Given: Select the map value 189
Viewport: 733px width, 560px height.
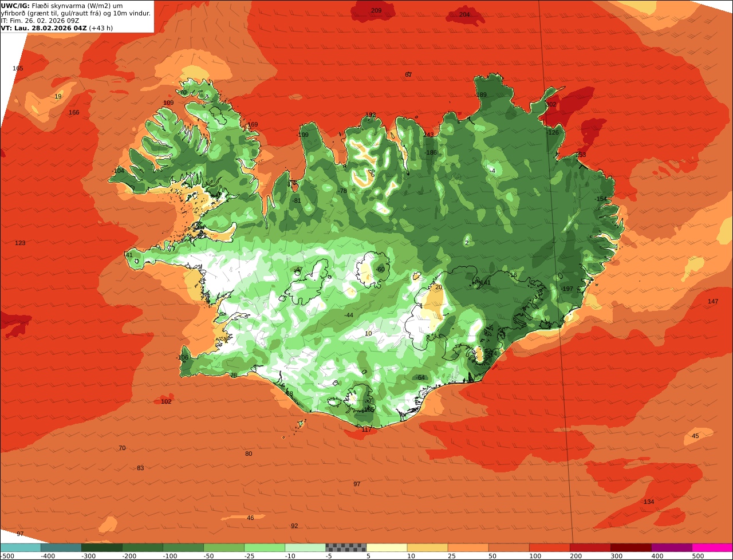Looking at the screenshot, I should (x=481, y=94).
